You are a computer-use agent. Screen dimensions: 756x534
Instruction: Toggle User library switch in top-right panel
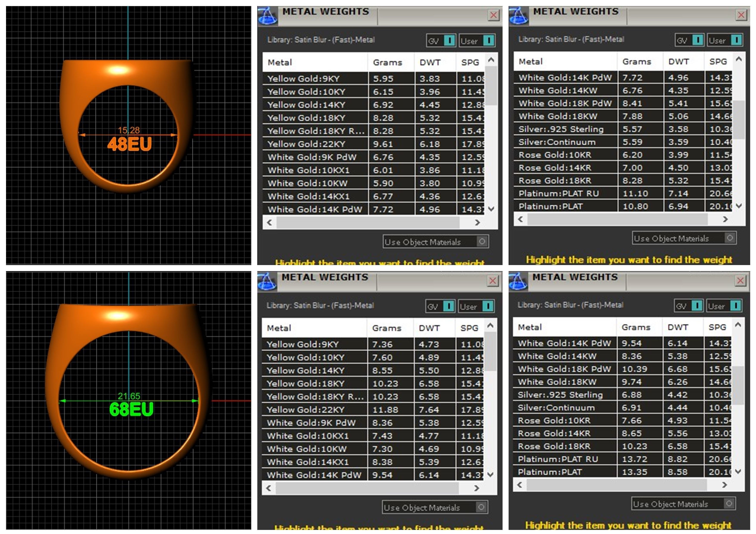coord(736,40)
